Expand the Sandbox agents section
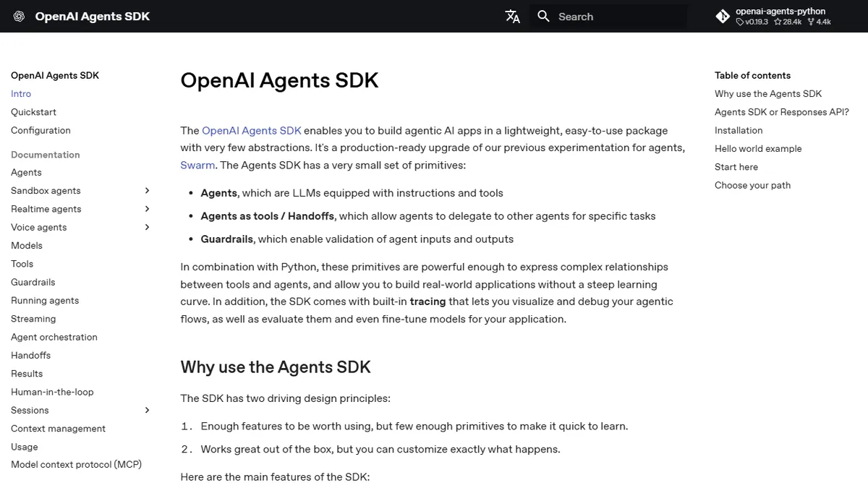This screenshot has width=868, height=488. (x=147, y=191)
